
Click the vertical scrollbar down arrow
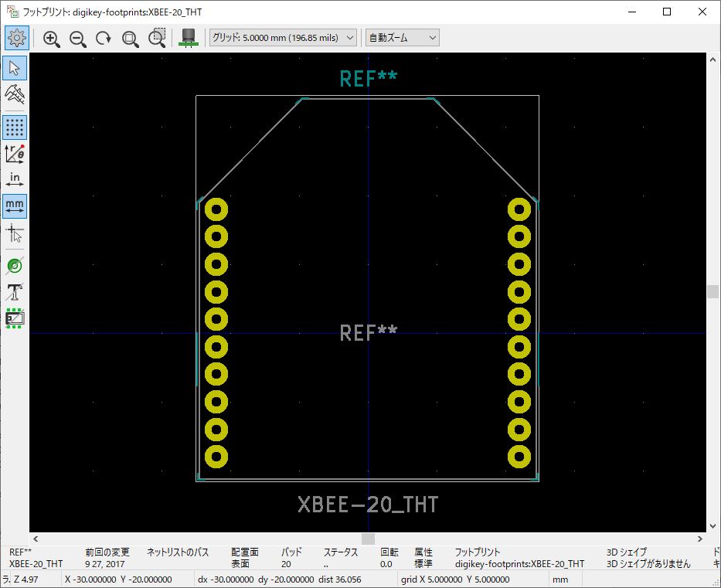[712, 526]
